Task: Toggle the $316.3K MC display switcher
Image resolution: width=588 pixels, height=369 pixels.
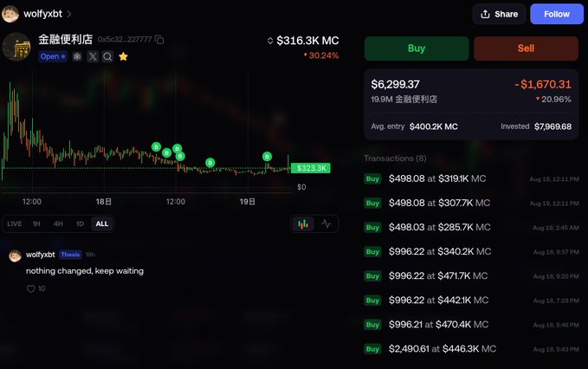Action: point(270,41)
